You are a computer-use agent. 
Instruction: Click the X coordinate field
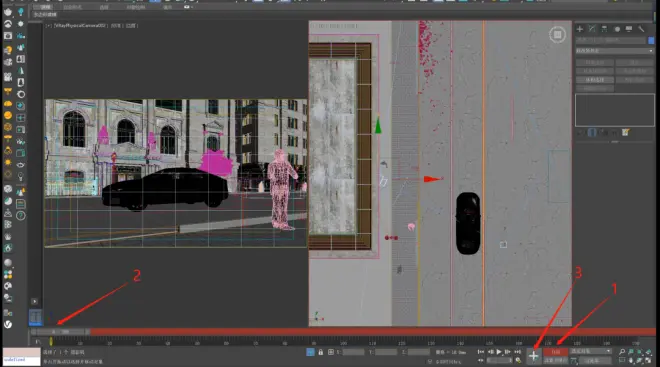353,352
